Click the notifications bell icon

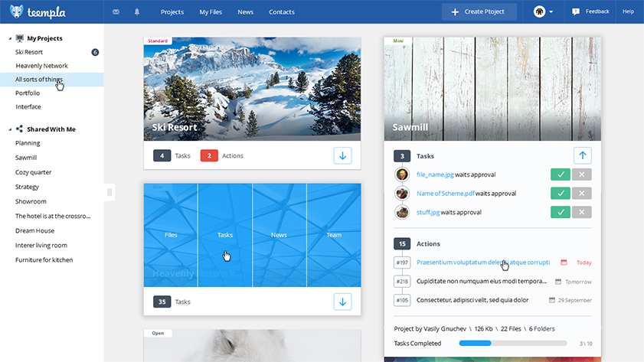137,12
